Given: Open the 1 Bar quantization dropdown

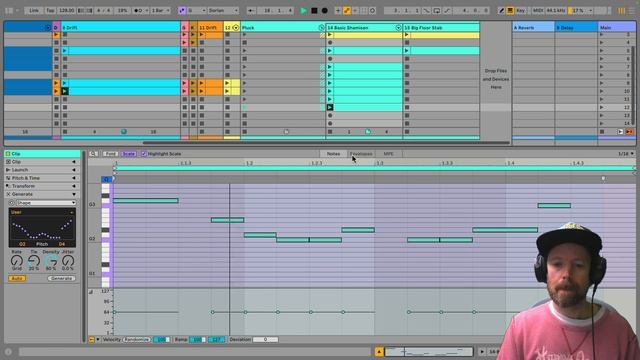Looking at the screenshot, I should (160, 11).
